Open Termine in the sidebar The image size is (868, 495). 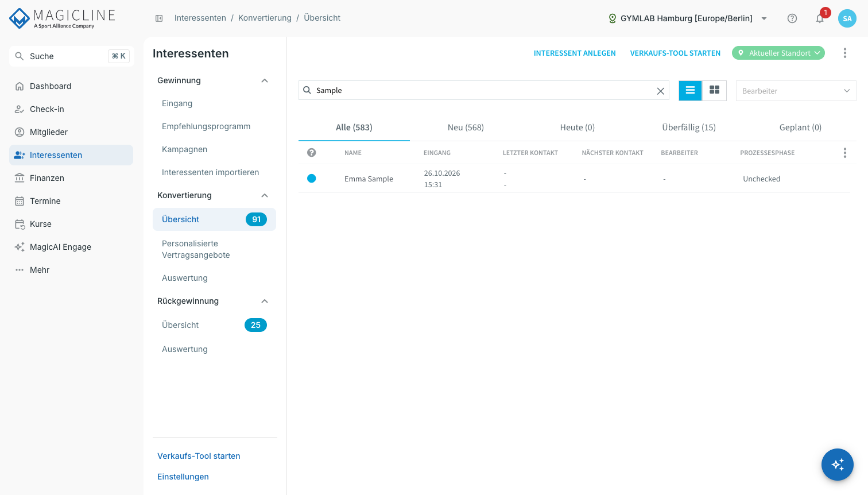(x=71, y=201)
